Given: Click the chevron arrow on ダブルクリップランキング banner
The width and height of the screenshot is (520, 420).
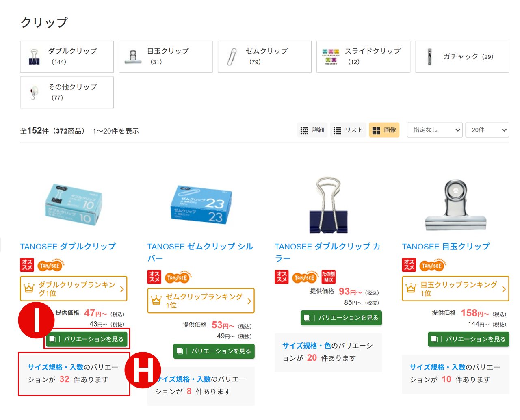Looking at the screenshot, I should coord(121,289).
